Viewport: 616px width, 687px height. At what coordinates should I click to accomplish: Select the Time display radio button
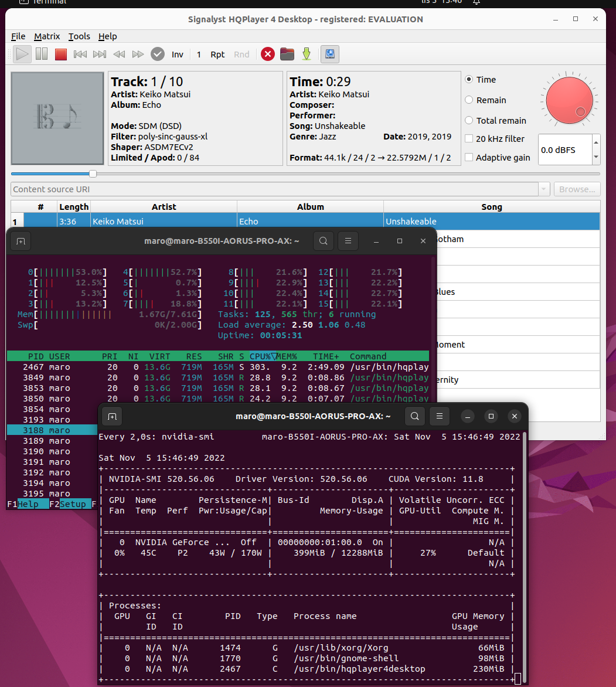pos(469,79)
